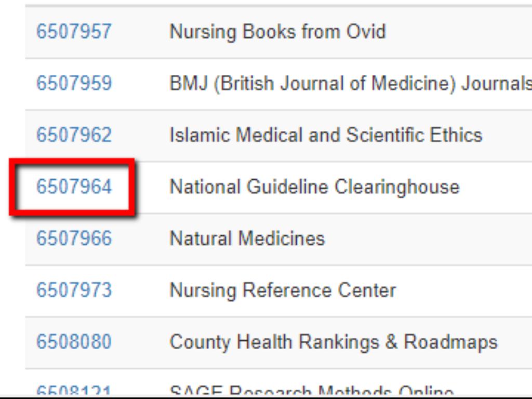The image size is (532, 399).
Task: Open the 6508080 ID link
Action: pyautogui.click(x=73, y=342)
